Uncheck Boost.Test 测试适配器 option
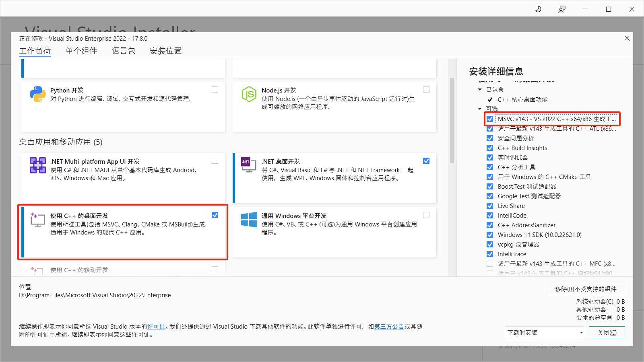644x362 pixels. pyautogui.click(x=490, y=187)
